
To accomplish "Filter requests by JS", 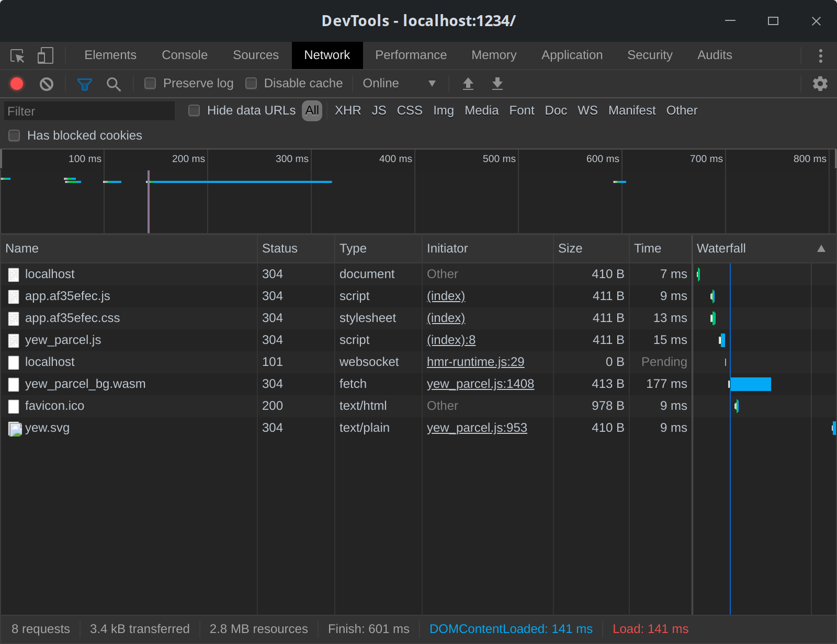I will tap(379, 111).
